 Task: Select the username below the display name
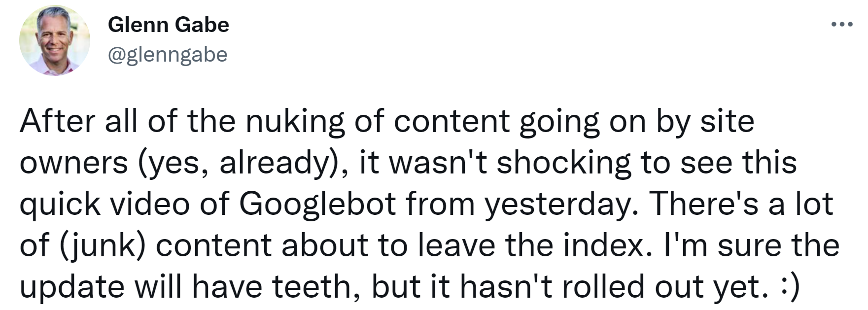pos(167,54)
